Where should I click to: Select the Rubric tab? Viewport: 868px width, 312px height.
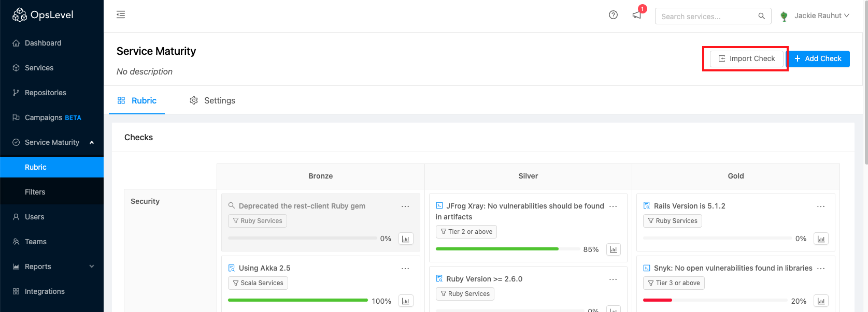coord(137,100)
